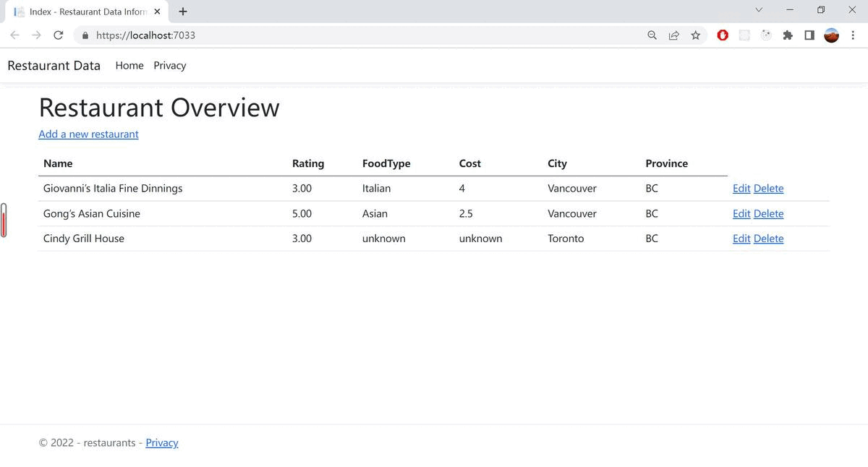Open a new browser tab

(x=183, y=12)
